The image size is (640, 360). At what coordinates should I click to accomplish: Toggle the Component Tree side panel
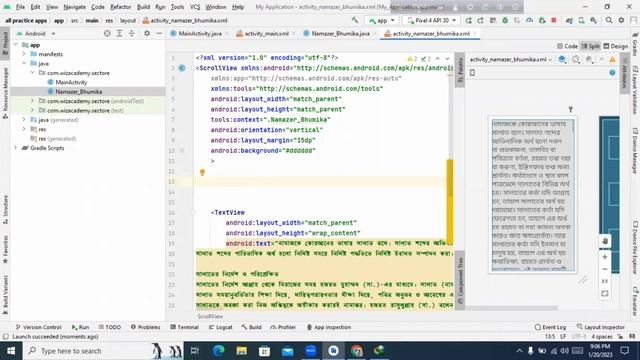(460, 281)
